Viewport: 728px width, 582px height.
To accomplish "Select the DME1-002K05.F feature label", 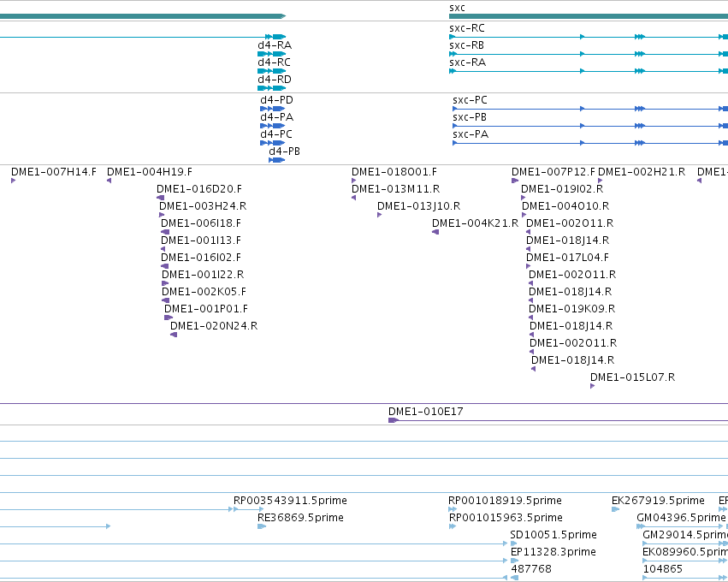I will 204,292.
